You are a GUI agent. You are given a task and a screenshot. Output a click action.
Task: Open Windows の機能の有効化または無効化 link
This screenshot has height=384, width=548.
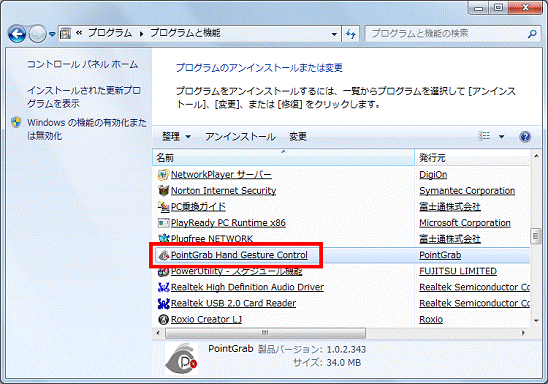87,129
